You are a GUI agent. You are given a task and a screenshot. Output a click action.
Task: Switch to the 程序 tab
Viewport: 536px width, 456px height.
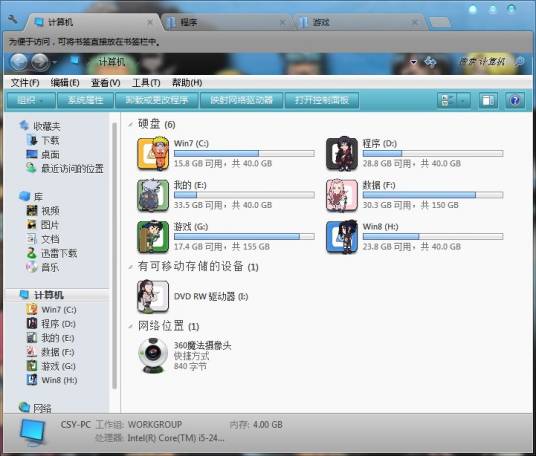tap(226, 23)
